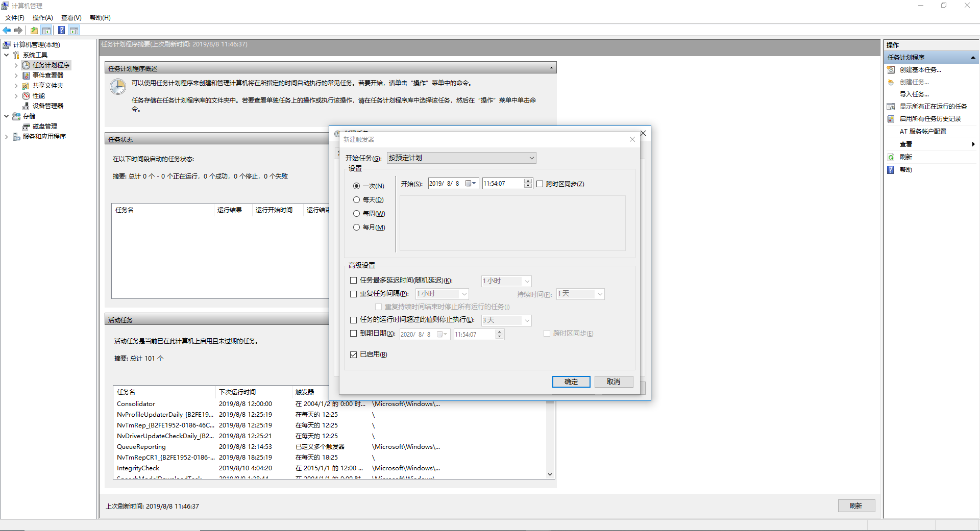Open the 操作(A) menu
This screenshot has height=531, width=980.
43,18
